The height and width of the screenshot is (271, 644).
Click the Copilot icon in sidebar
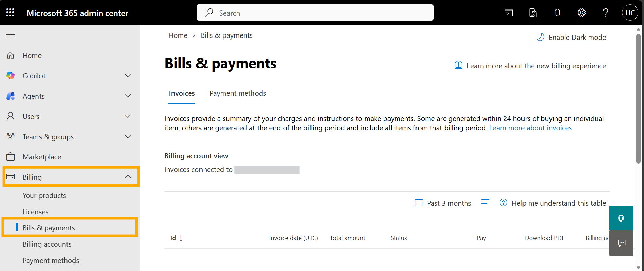(x=10, y=76)
